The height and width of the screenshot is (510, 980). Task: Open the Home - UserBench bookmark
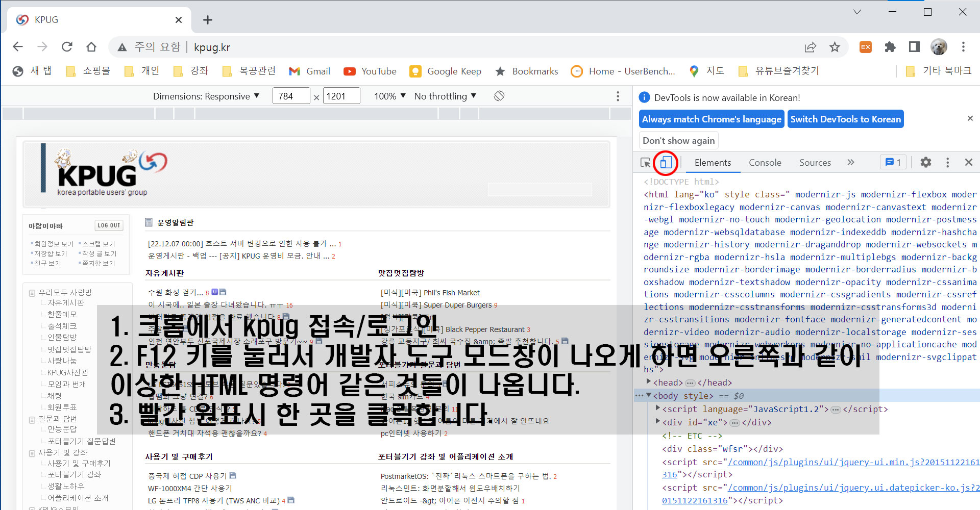pyautogui.click(x=623, y=71)
